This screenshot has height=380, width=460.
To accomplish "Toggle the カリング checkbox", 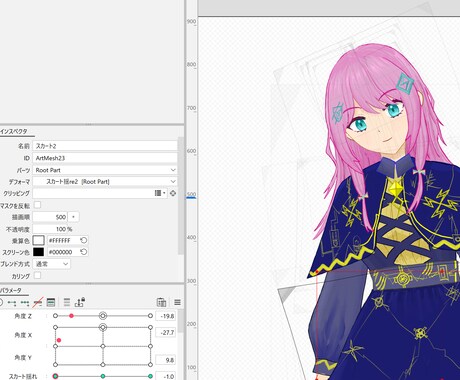I will click(x=38, y=275).
